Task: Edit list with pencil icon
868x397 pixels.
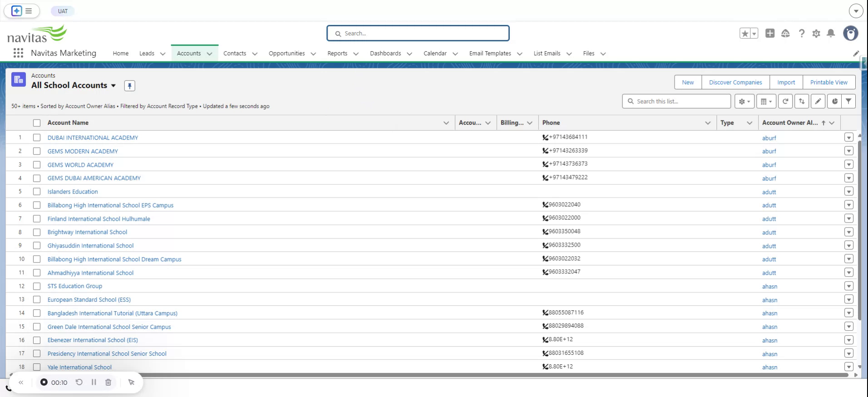Action: point(818,101)
